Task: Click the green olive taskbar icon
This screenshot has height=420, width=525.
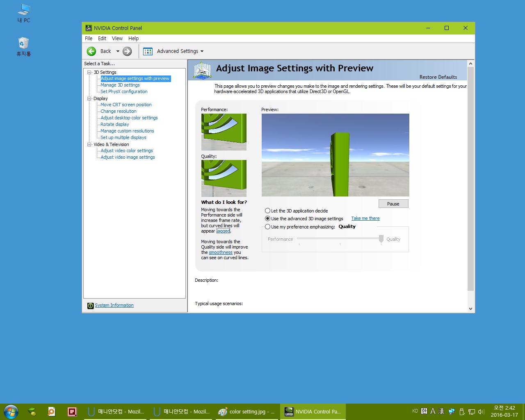Action: [32, 411]
